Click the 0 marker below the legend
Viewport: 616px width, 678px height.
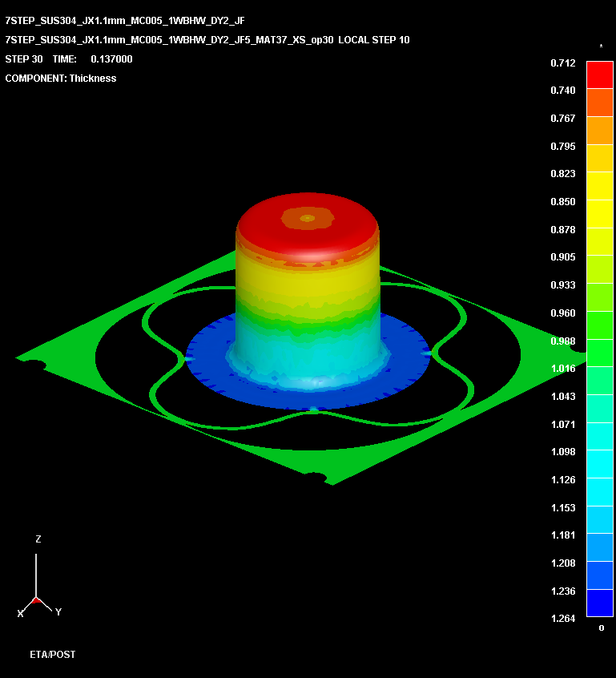pos(602,628)
